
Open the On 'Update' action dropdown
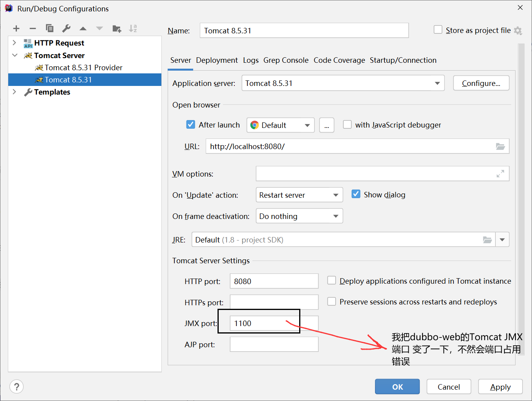[299, 195]
